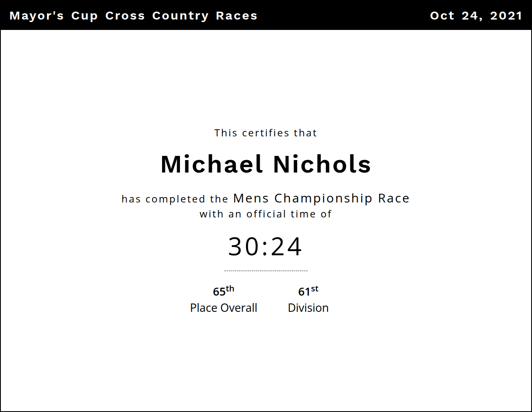This screenshot has width=532, height=412.
Task: Click the word "Championship" in race name
Action: pos(323,198)
